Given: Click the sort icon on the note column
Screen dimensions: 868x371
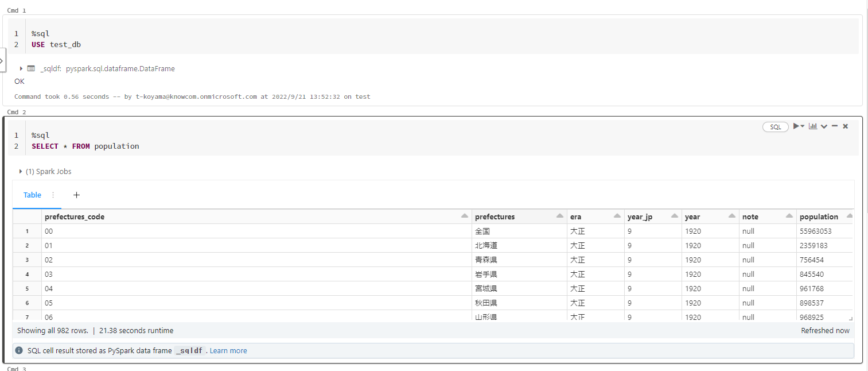Looking at the screenshot, I should (790, 216).
